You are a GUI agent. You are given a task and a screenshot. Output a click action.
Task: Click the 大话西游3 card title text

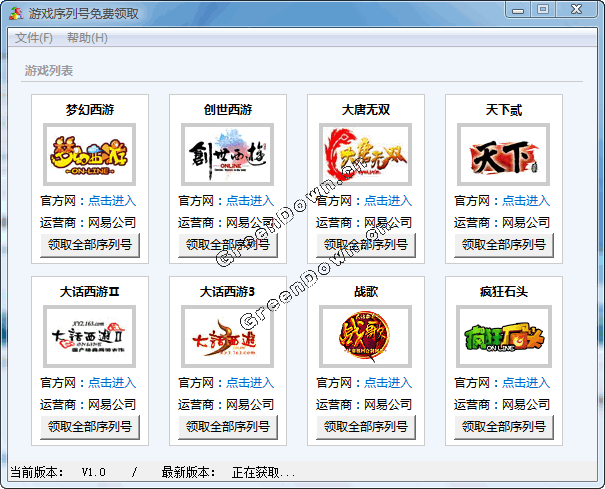pos(227,292)
